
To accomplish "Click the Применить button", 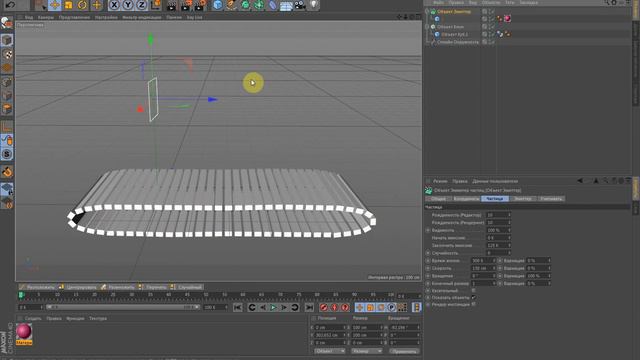I will coord(404,351).
